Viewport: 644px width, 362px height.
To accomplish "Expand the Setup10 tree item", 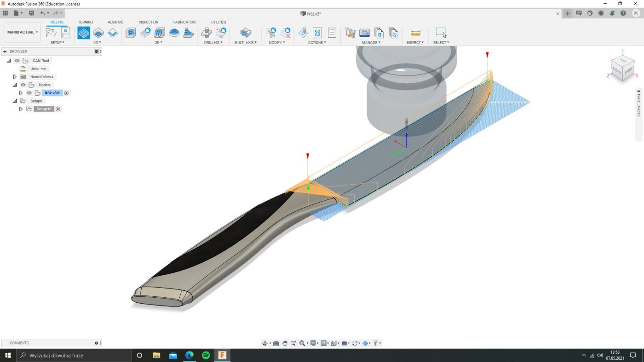I will pyautogui.click(x=21, y=109).
